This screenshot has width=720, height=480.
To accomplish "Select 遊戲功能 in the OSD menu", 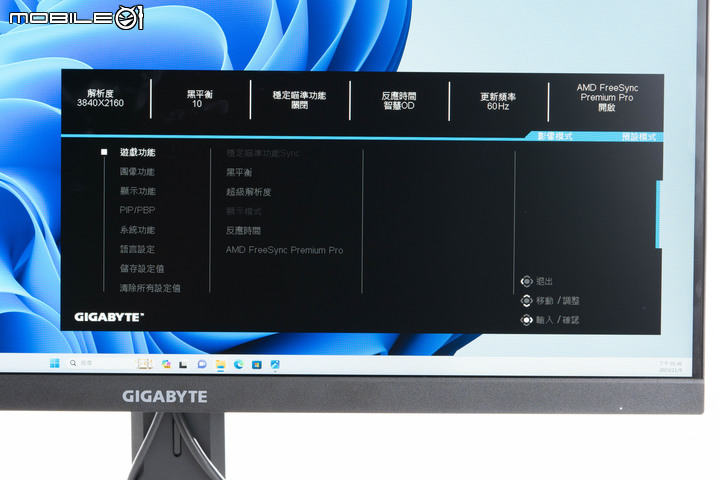I will 138,152.
